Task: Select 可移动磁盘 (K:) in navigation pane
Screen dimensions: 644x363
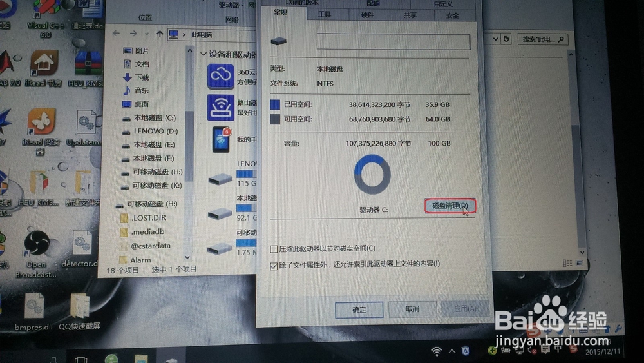Action: click(151, 186)
